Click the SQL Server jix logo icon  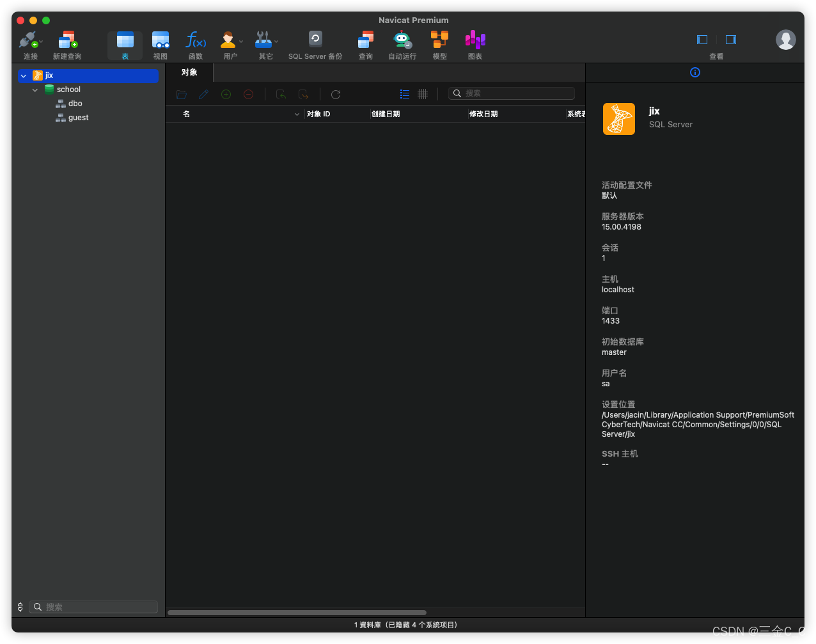[x=619, y=119]
